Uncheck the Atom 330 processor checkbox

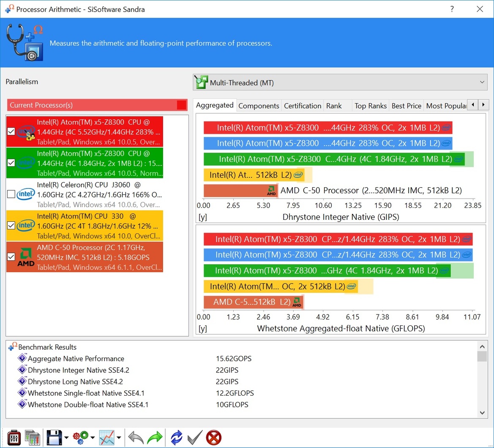tap(11, 225)
